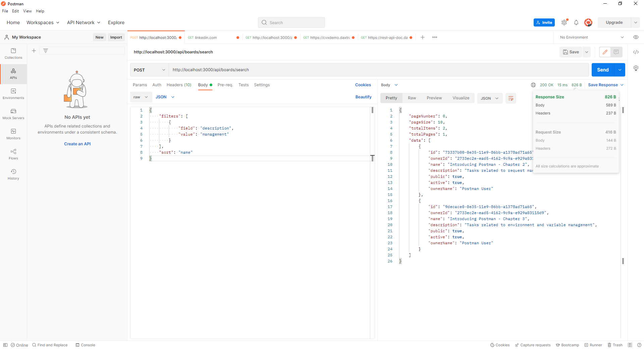The image size is (644, 349).
Task: Expand the Workspaces dropdown
Action: [43, 22]
